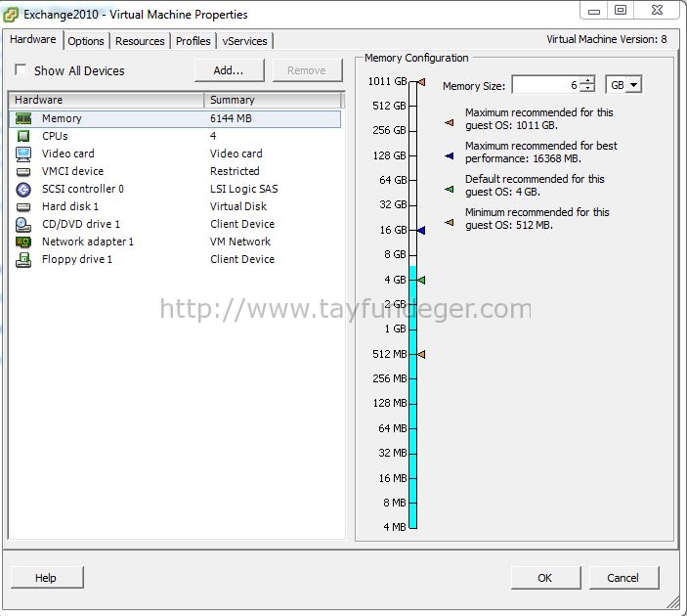This screenshot has width=687, height=616.
Task: Confirm changes with the OK button
Action: point(545,578)
